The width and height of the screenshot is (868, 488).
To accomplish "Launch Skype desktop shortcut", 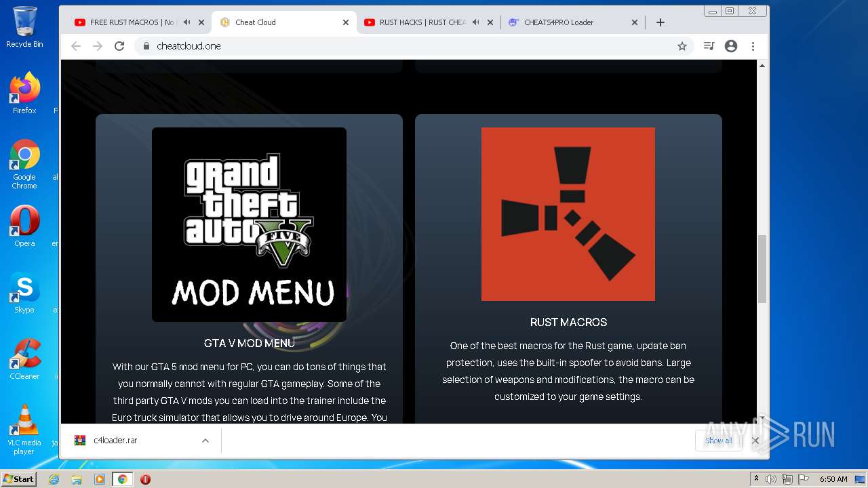I will pyautogui.click(x=24, y=293).
